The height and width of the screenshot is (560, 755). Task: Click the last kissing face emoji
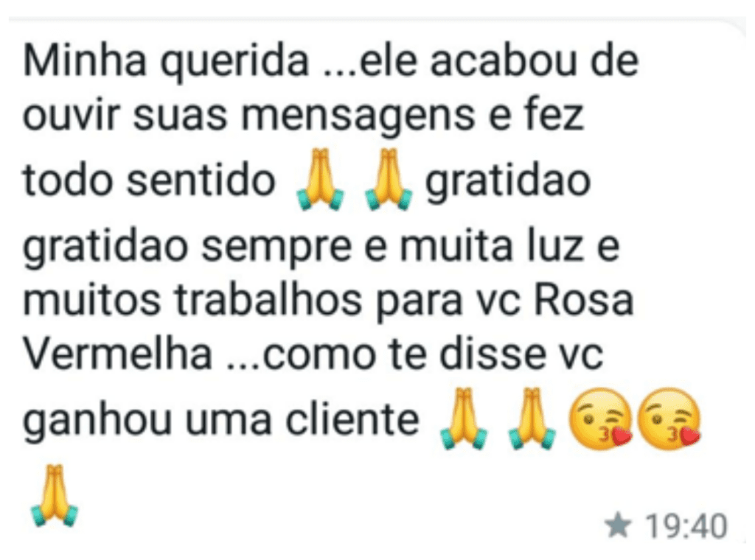point(669,418)
